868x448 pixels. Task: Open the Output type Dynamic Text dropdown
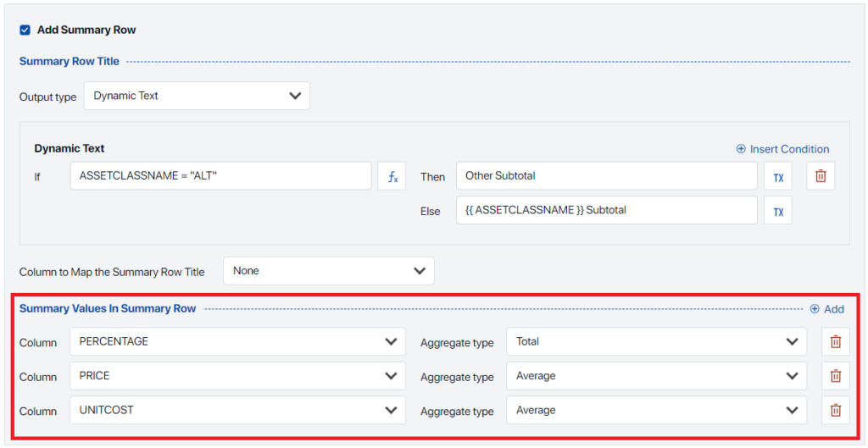pyautogui.click(x=197, y=96)
